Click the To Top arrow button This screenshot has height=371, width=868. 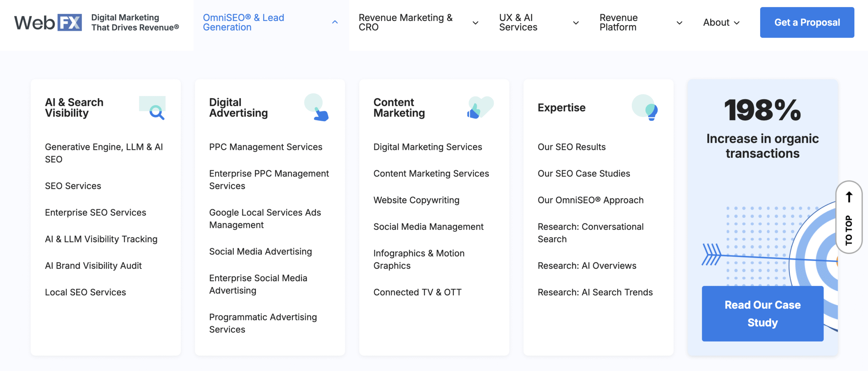[x=849, y=217]
